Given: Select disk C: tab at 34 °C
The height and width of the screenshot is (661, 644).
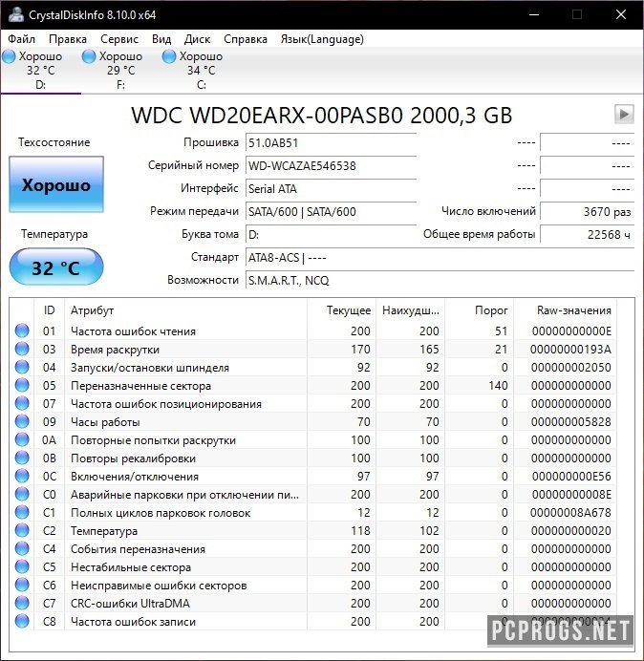Looking at the screenshot, I should coord(202,71).
